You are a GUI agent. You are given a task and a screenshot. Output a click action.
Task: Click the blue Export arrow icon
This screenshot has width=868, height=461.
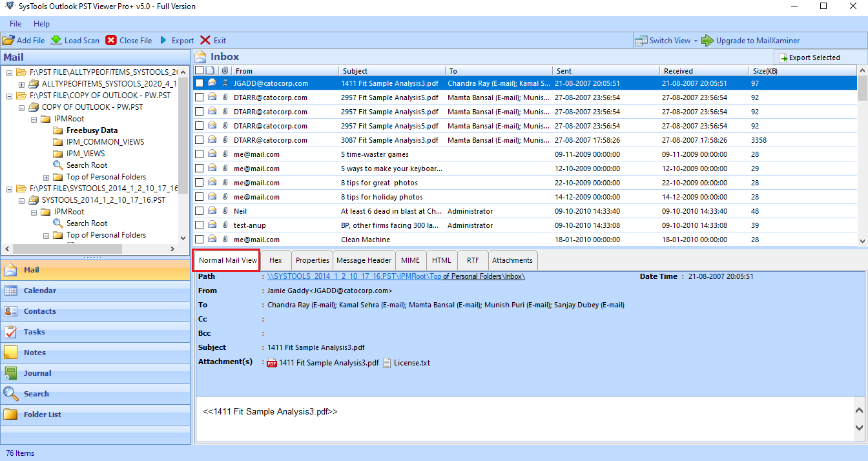[163, 40]
